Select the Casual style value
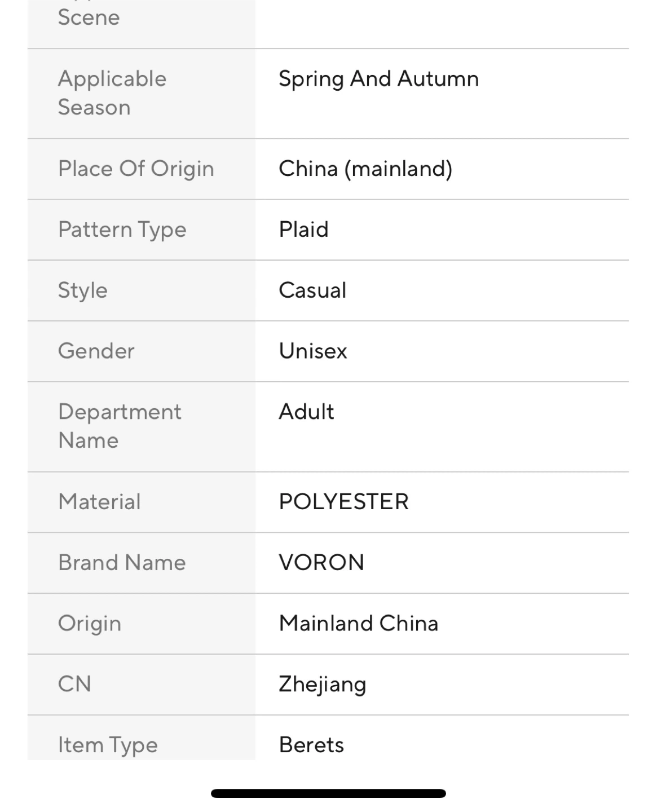The image size is (657, 812). [312, 290]
